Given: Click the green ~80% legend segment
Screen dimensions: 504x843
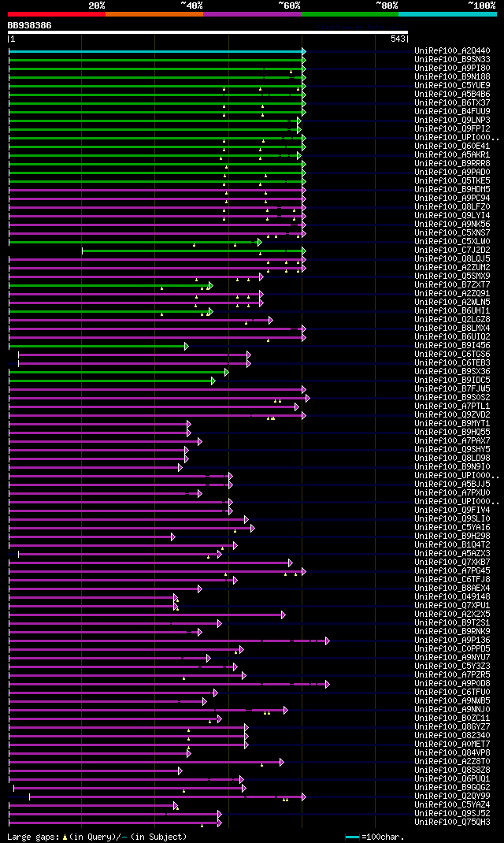Looking at the screenshot, I should coord(350,14).
